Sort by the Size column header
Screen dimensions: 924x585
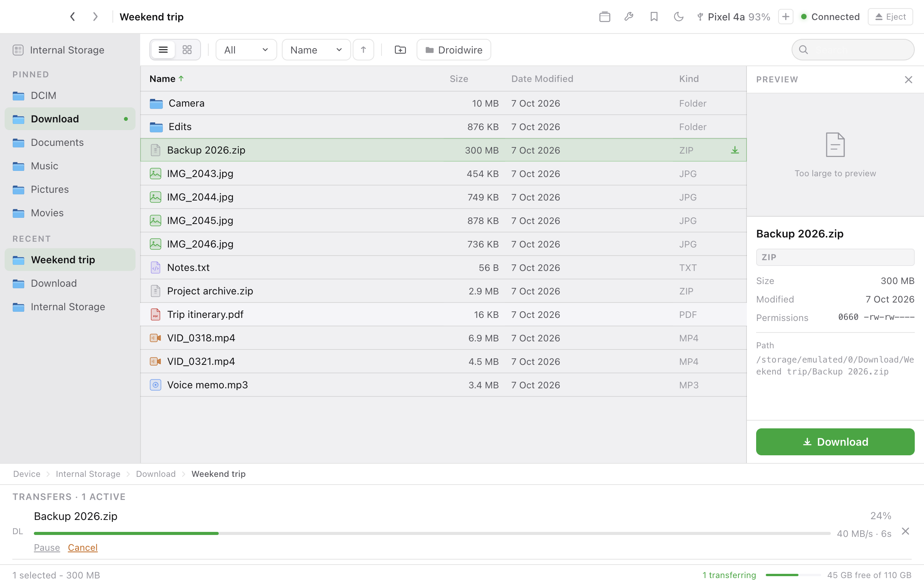[459, 79]
